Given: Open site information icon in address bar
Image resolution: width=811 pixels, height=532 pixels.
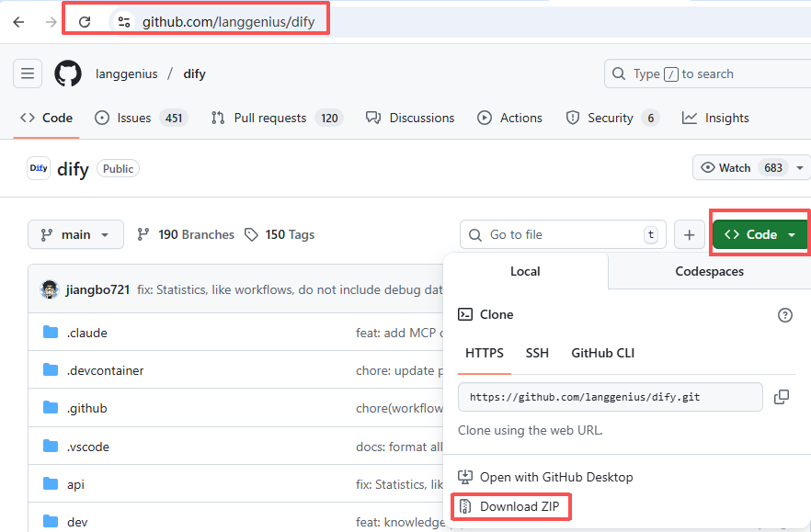Looking at the screenshot, I should (x=123, y=22).
